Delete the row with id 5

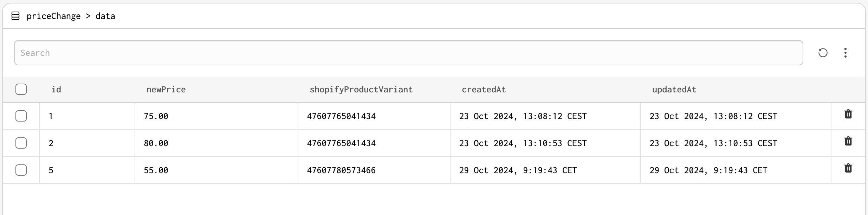pyautogui.click(x=848, y=168)
